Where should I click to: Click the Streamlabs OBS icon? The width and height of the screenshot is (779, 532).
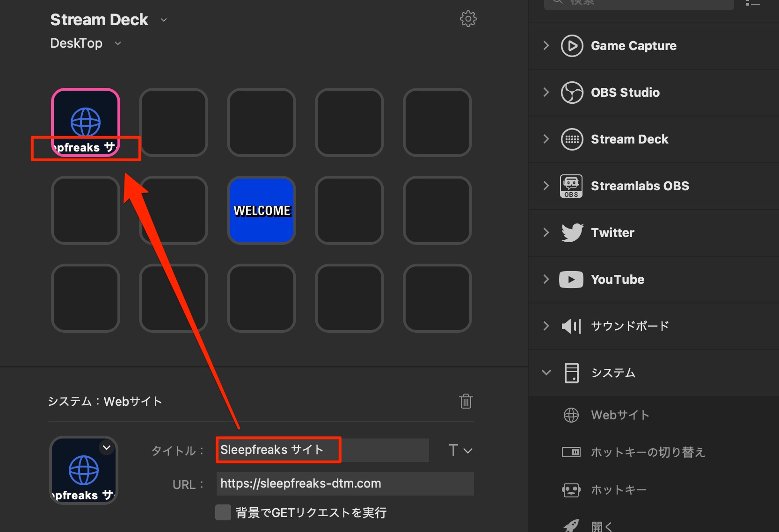click(x=571, y=186)
